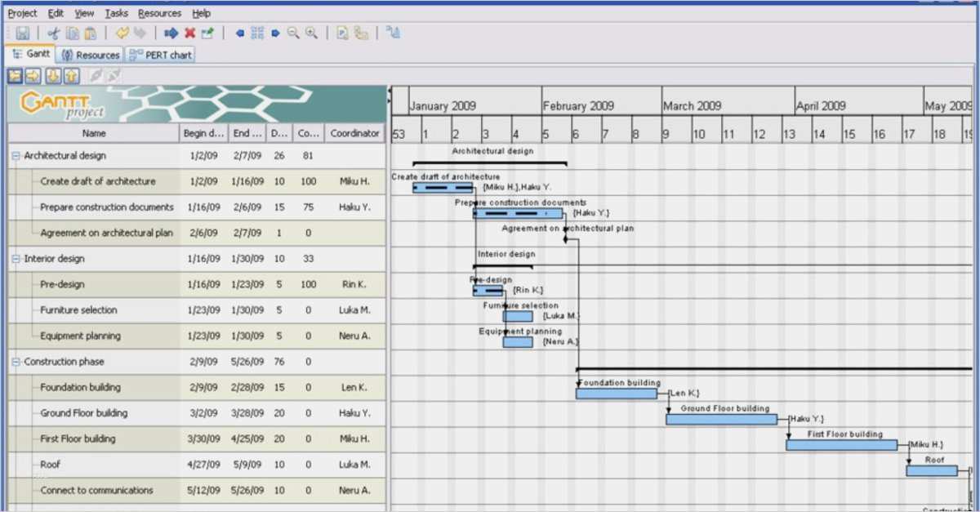Viewport: 980px width, 512px height.
Task: Zoom out of the Gantt chart
Action: point(293,33)
